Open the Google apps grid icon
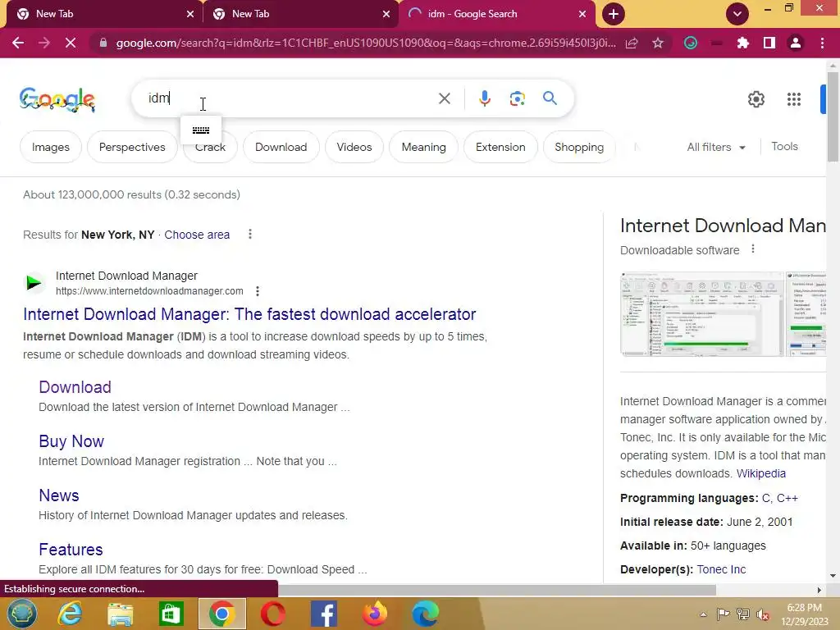Screen dimensions: 840x630 pos(794,99)
